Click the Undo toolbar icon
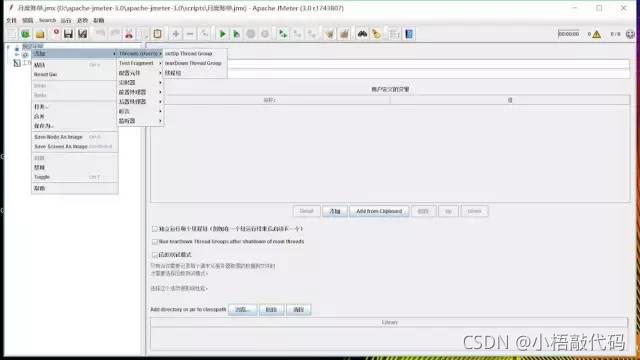640x360 pixels. 100,34
